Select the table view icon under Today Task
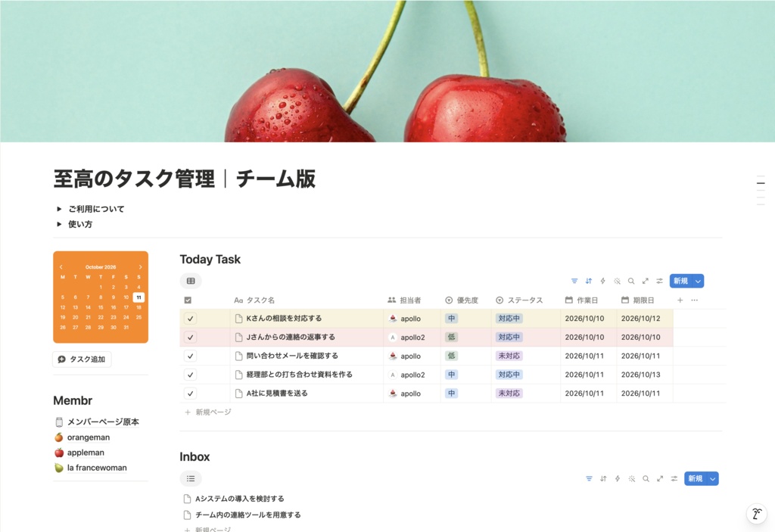Screen dimensions: 775x532 point(191,281)
